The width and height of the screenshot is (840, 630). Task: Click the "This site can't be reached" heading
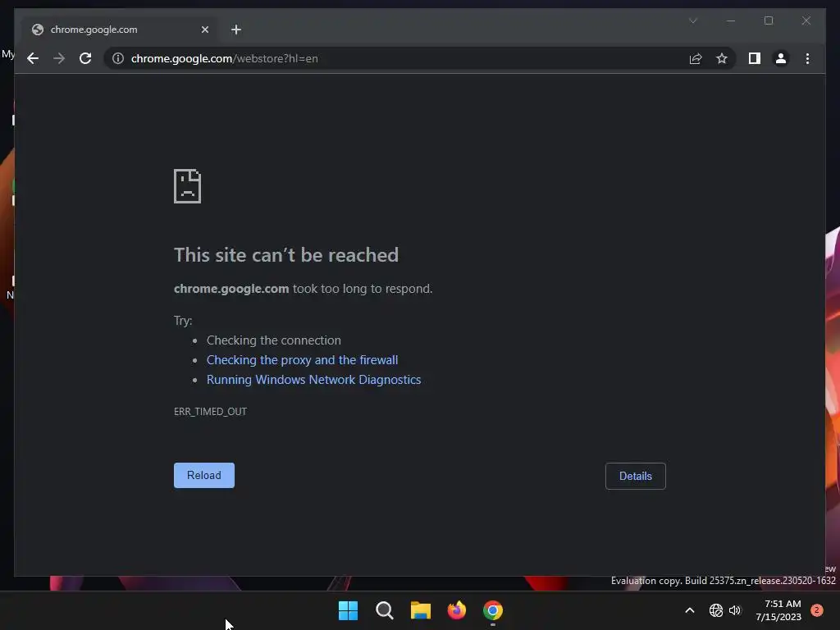pyautogui.click(x=286, y=255)
